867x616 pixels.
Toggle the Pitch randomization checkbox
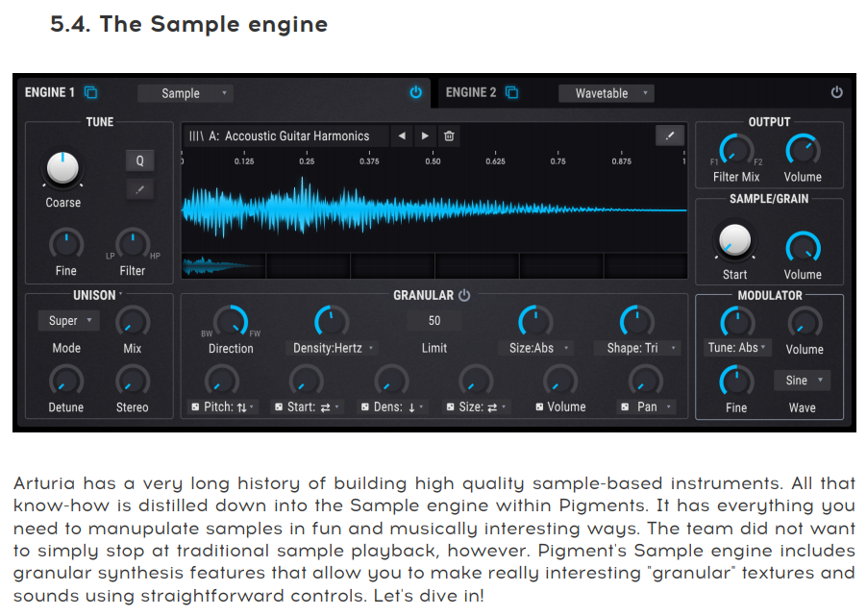pyautogui.click(x=195, y=407)
